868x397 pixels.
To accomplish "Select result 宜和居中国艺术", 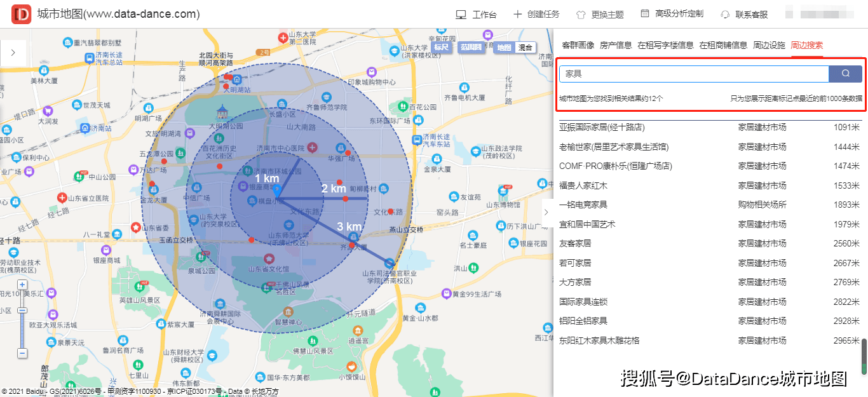I will 587,224.
